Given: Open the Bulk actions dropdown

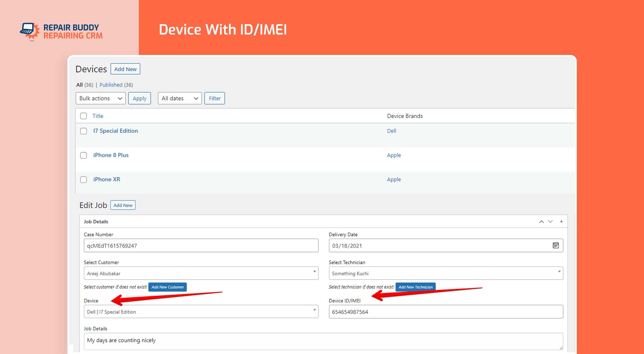Looking at the screenshot, I should [x=101, y=98].
